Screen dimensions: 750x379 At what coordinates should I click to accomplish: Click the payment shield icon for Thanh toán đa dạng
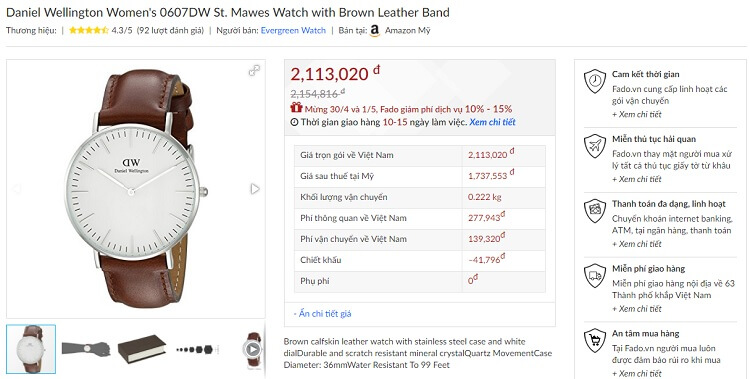pyautogui.click(x=595, y=211)
